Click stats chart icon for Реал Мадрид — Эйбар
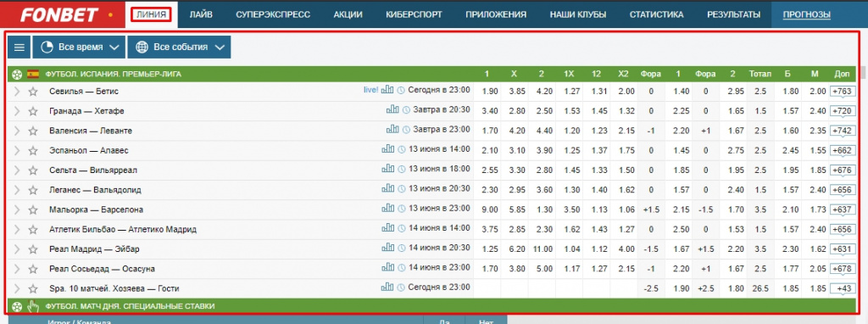 point(387,248)
